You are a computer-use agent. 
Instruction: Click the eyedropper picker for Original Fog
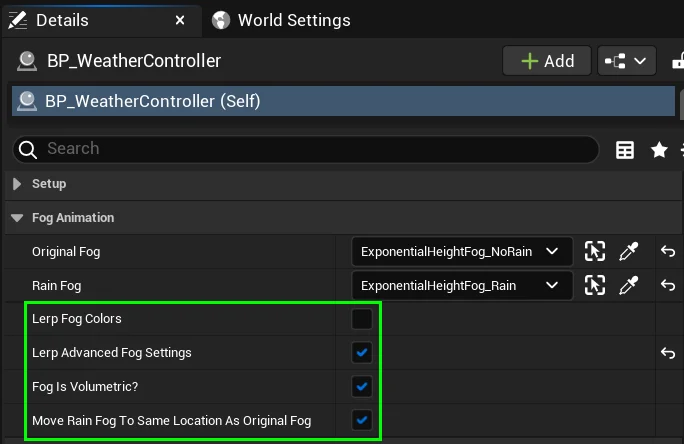[x=629, y=252]
